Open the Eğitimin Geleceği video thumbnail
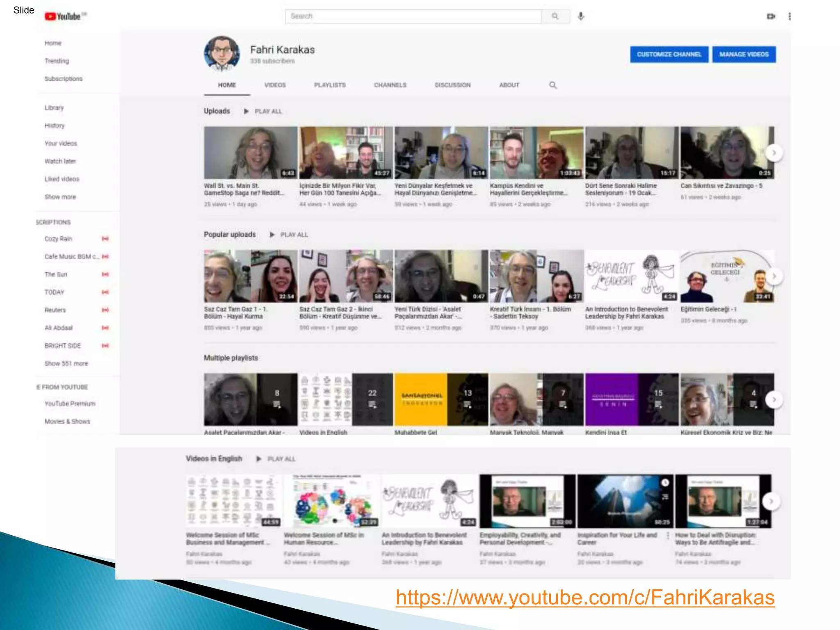 [x=727, y=276]
